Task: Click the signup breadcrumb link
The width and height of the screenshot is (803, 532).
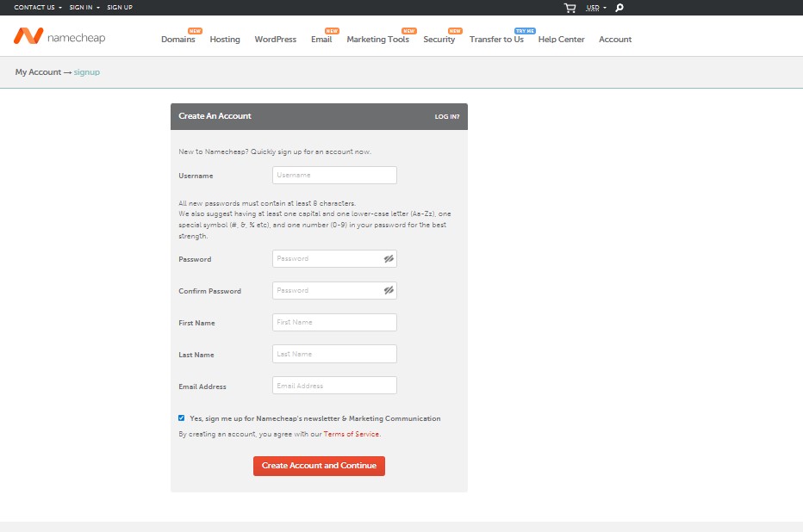Action: 86,72
